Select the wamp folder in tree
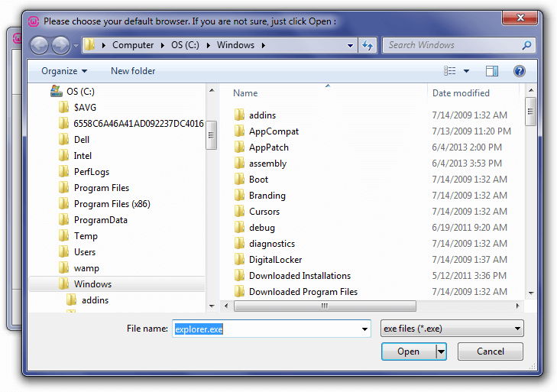Image resolution: width=557 pixels, height=392 pixels. [86, 268]
